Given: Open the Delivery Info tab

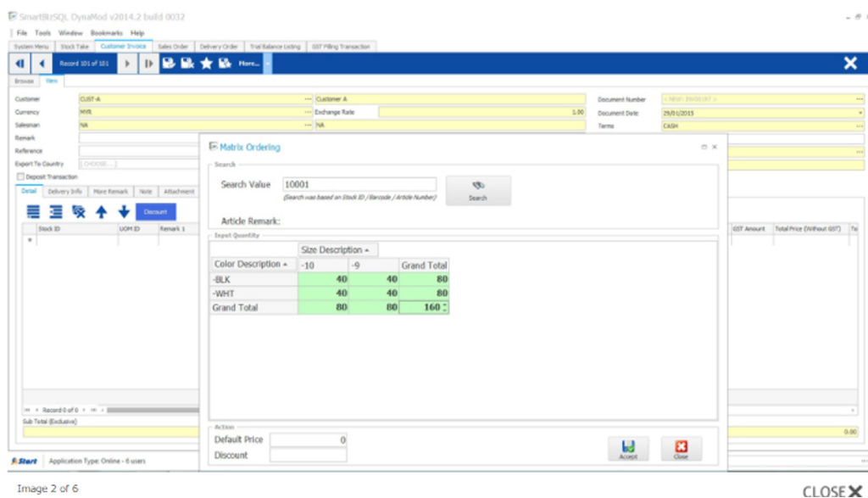Looking at the screenshot, I should coord(65,192).
